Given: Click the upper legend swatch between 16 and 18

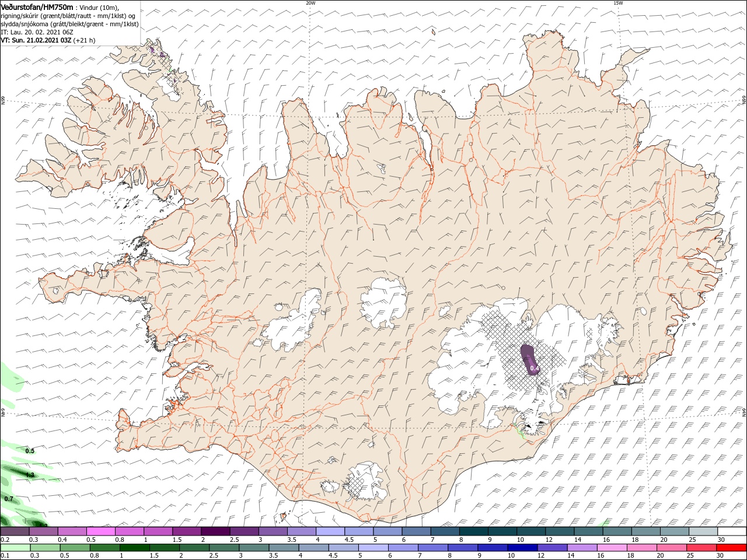Looking at the screenshot, I should [617, 531].
